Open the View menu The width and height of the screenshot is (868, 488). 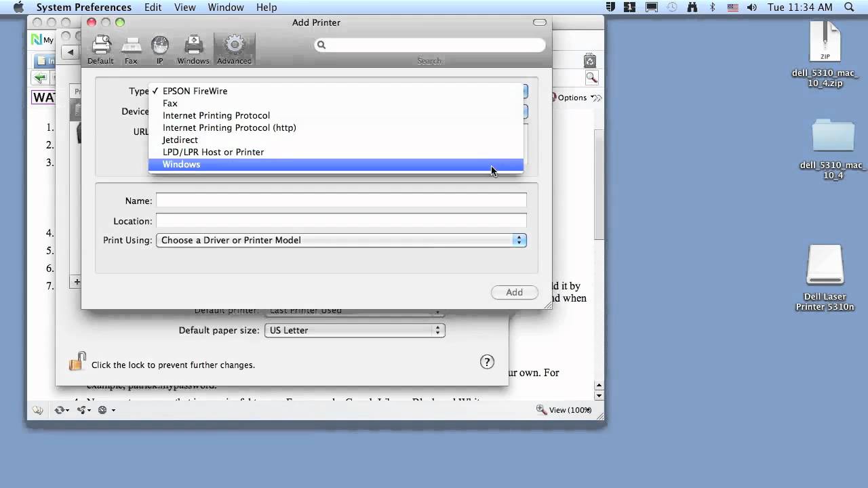(184, 7)
